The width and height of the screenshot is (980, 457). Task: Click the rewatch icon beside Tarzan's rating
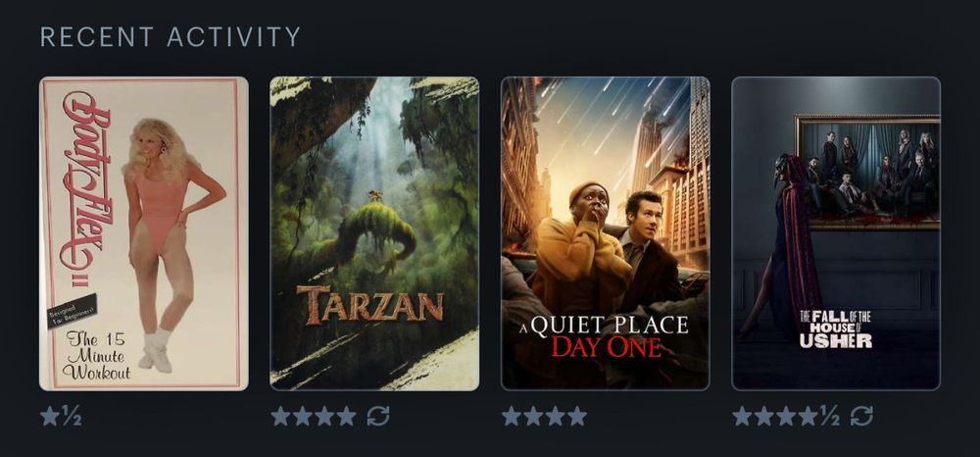click(378, 416)
